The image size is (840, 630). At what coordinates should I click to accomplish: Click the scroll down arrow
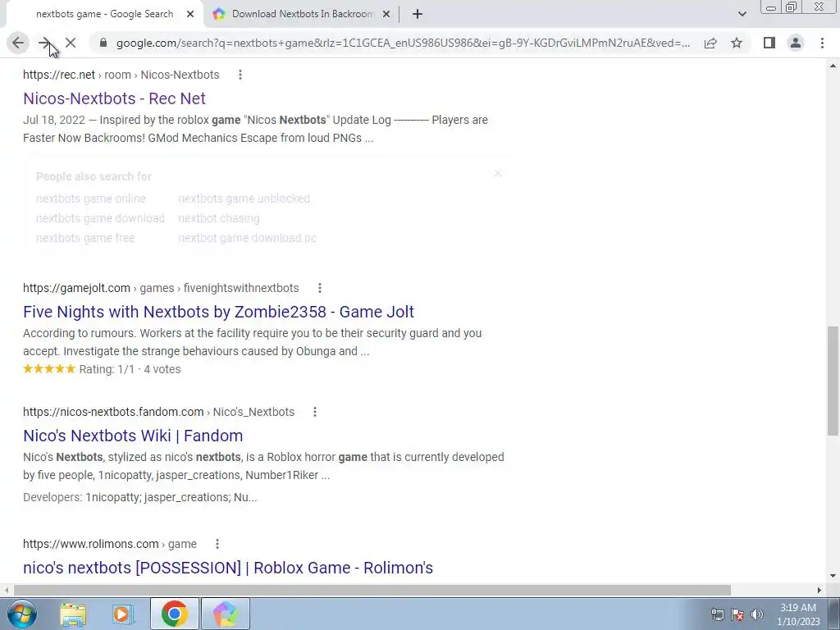click(833, 577)
